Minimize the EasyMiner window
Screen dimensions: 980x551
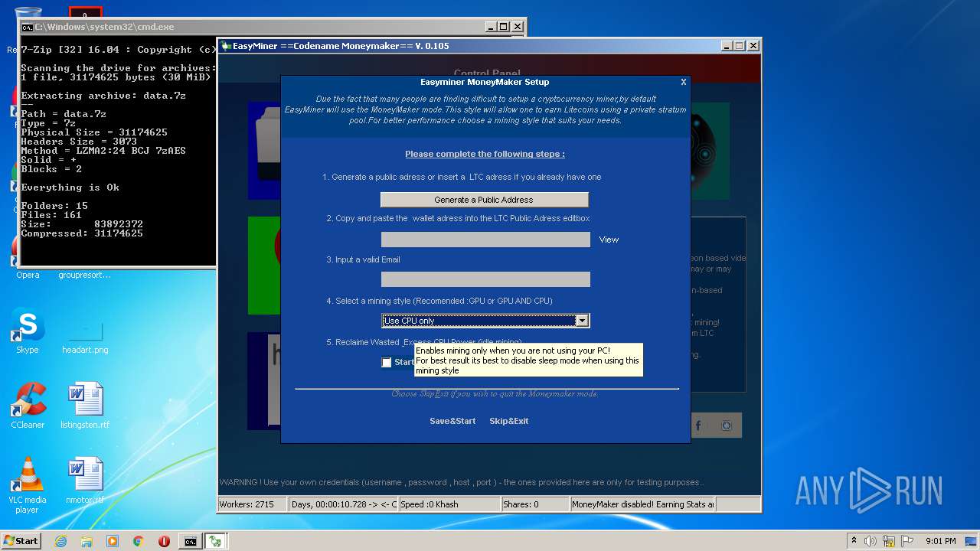(727, 46)
